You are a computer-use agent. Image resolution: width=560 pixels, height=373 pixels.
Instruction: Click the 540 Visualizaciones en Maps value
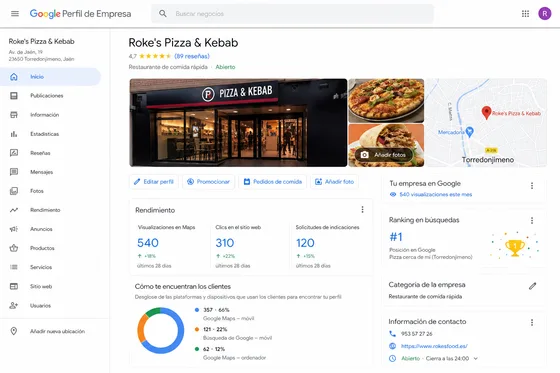pos(148,243)
